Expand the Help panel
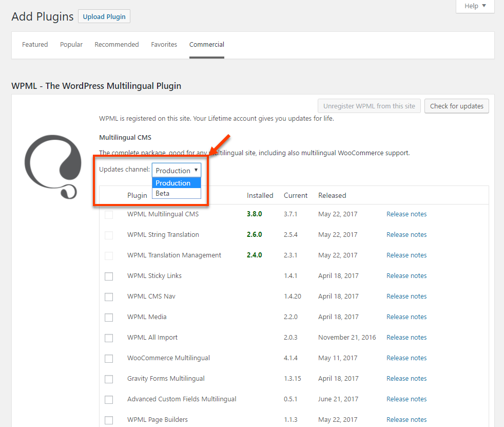The image size is (504, 427). tap(475, 6)
